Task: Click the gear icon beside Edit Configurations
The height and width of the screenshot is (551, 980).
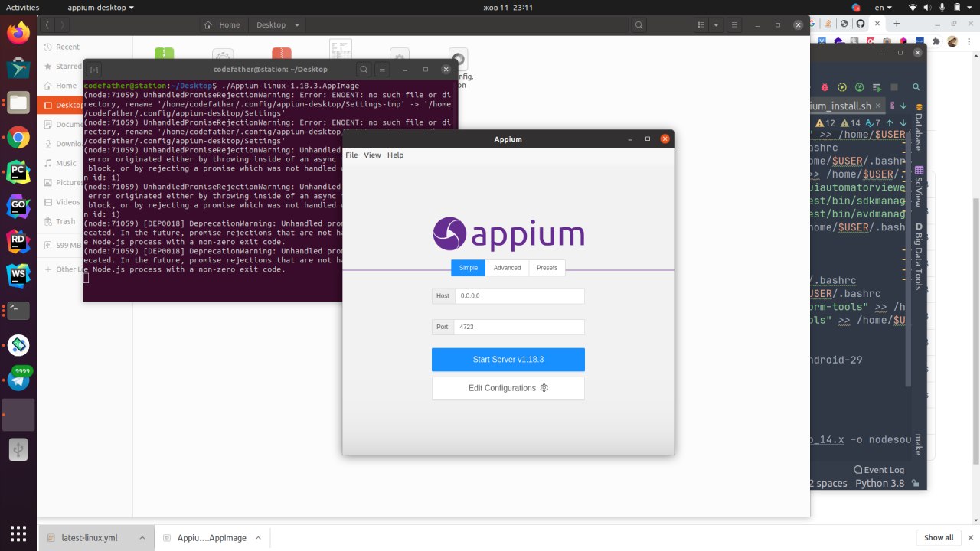Action: pyautogui.click(x=544, y=388)
